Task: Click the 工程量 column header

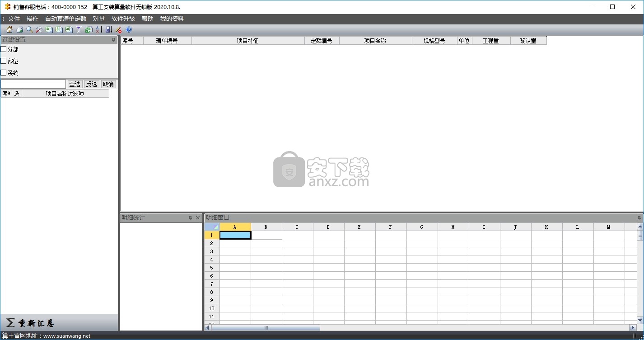Action: 491,41
